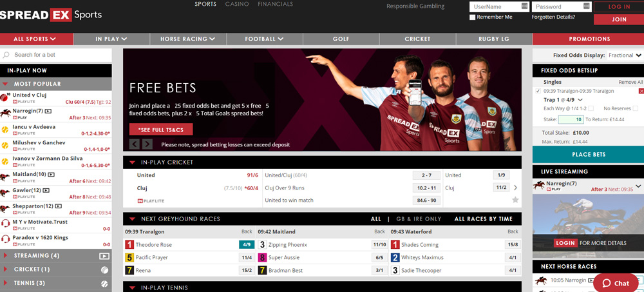Tick the Each Way checkbox

tap(591, 108)
